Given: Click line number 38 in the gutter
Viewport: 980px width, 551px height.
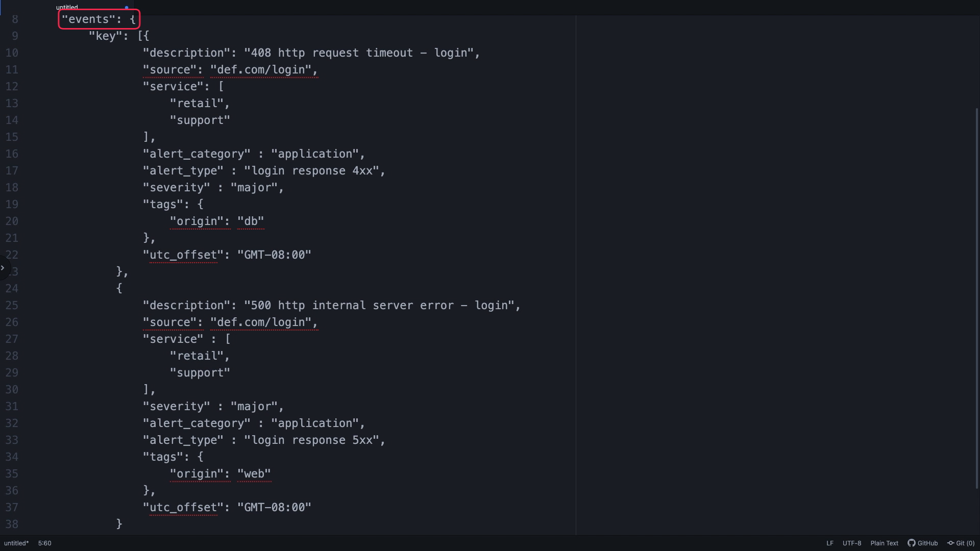Looking at the screenshot, I should click(x=12, y=524).
